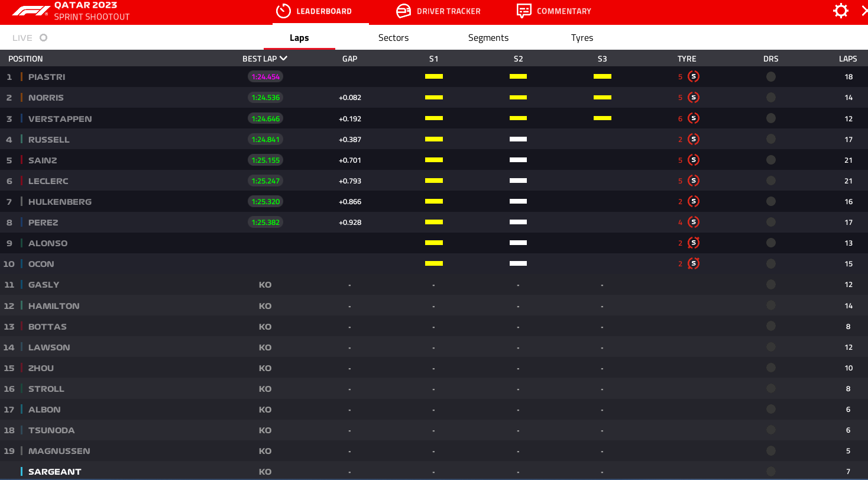The width and height of the screenshot is (868, 480).
Task: Click the Laps column header
Action: (848, 59)
